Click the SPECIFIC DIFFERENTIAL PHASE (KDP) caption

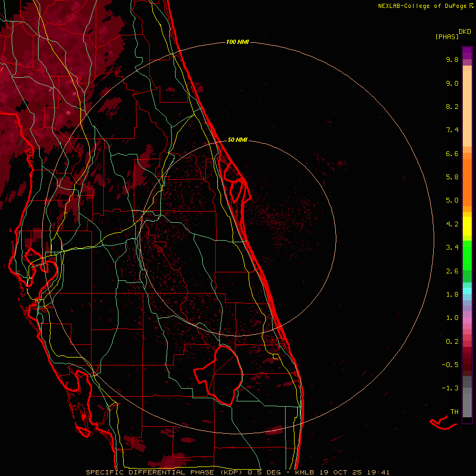click(x=164, y=472)
